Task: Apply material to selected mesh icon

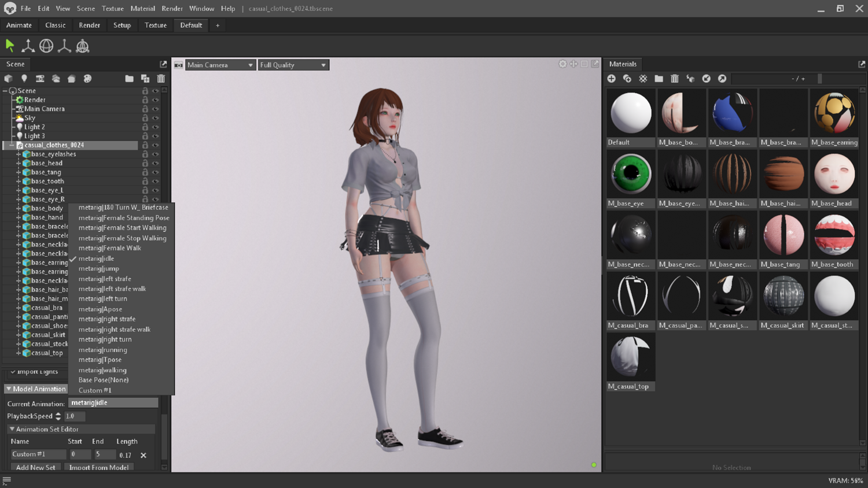Action: [690, 79]
